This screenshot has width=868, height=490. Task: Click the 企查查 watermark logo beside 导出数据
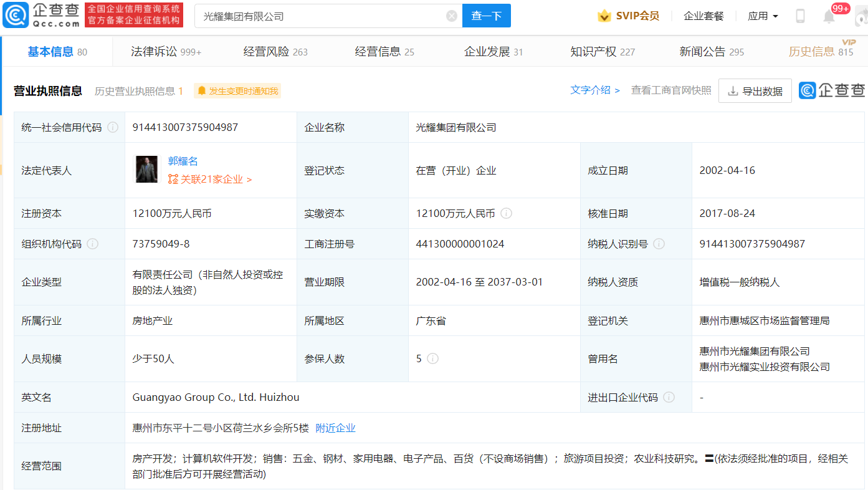[x=832, y=90]
